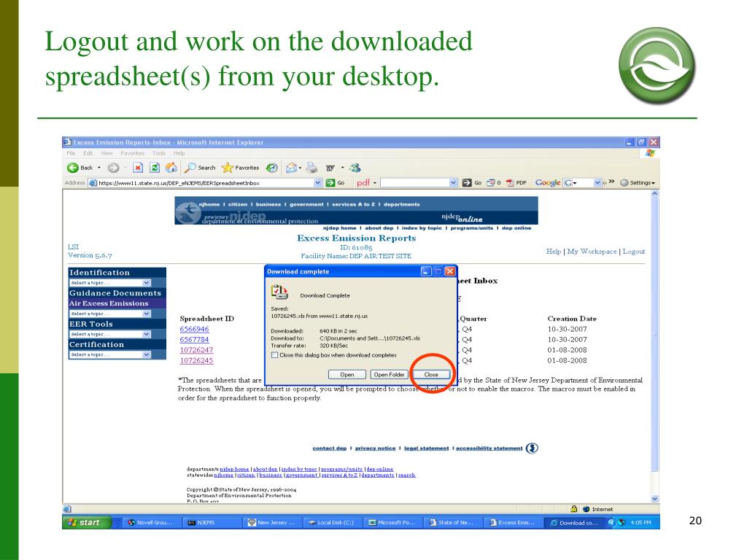Click the Messenger icon in toolbar
This screenshot has width=747, height=560.
(355, 168)
